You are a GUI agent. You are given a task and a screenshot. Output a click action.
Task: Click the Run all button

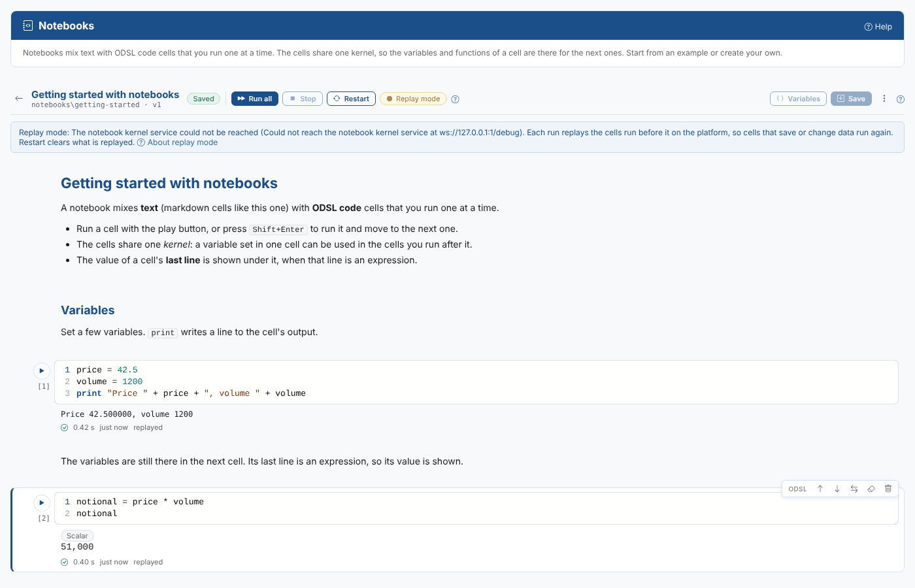pos(255,99)
